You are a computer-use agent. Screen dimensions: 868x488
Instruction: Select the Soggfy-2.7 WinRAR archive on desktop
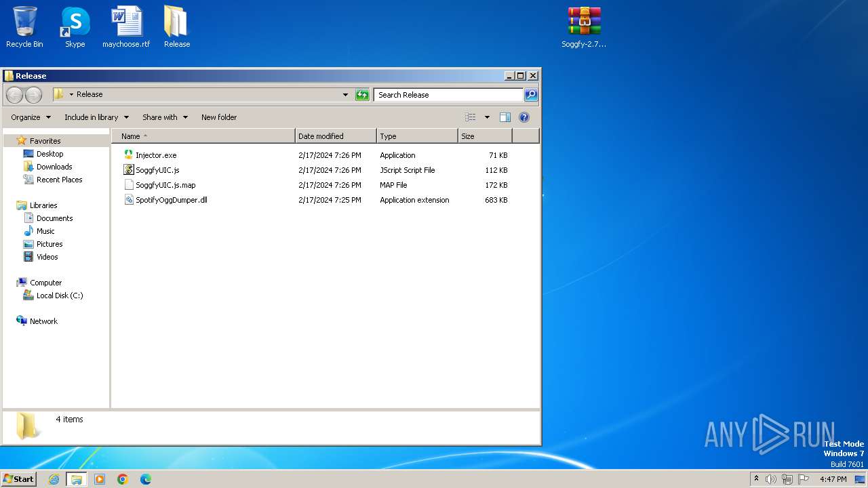[584, 27]
